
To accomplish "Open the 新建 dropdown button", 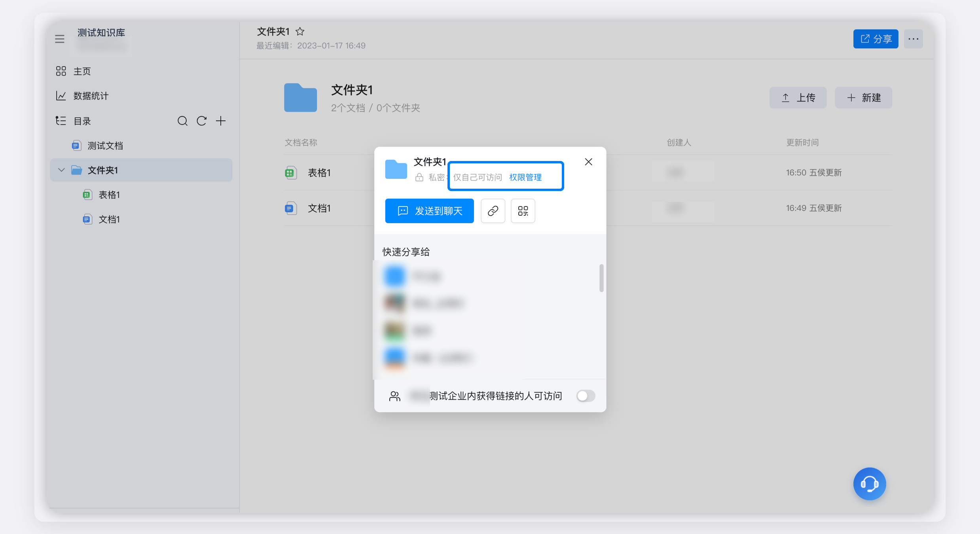I will 863,98.
